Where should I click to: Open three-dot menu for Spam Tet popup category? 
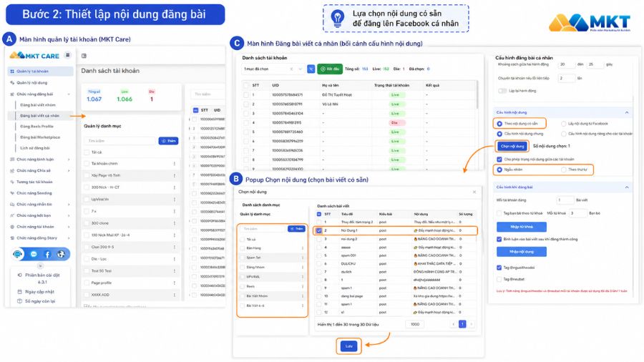[303, 258]
